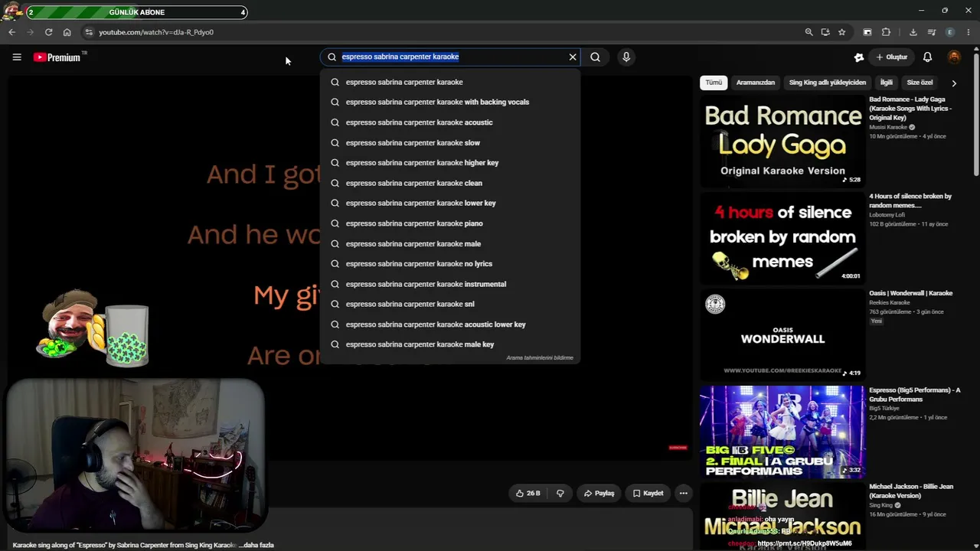Choose the karaoke instrumental suggestion

pos(450,284)
